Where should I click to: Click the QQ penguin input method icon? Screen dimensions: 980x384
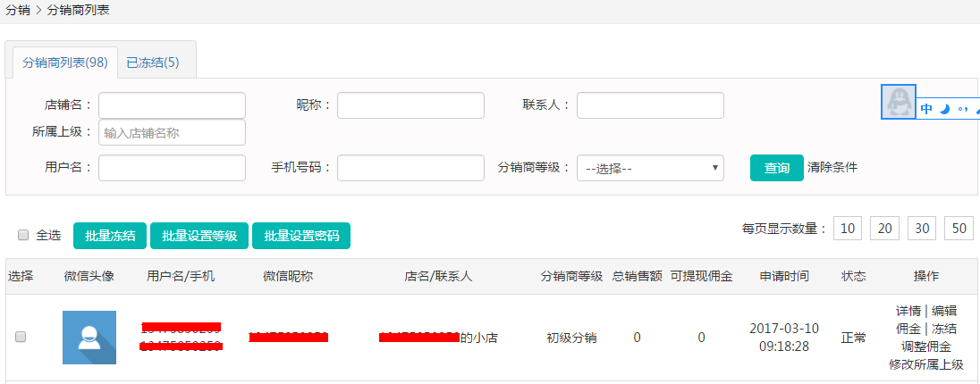pyautogui.click(x=899, y=104)
